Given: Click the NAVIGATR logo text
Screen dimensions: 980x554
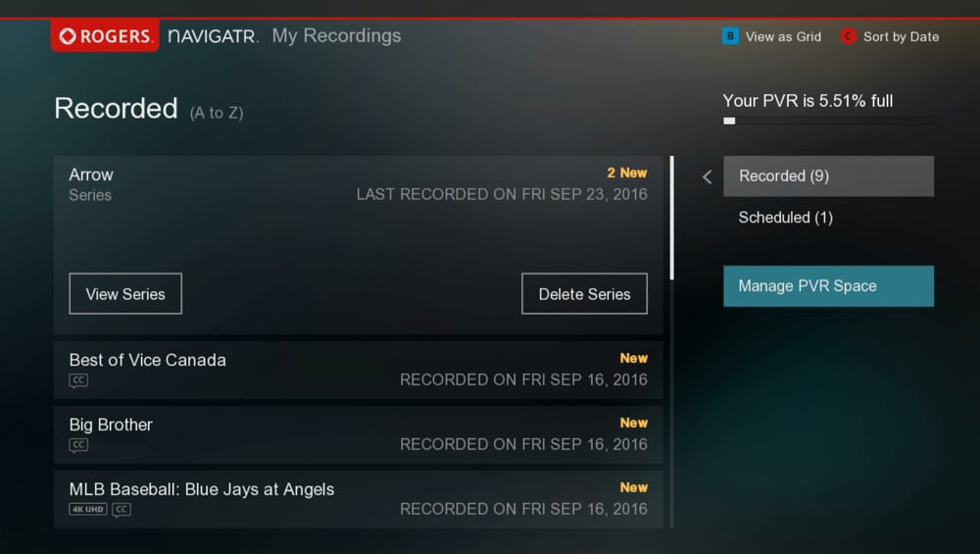Looking at the screenshot, I should click(213, 36).
